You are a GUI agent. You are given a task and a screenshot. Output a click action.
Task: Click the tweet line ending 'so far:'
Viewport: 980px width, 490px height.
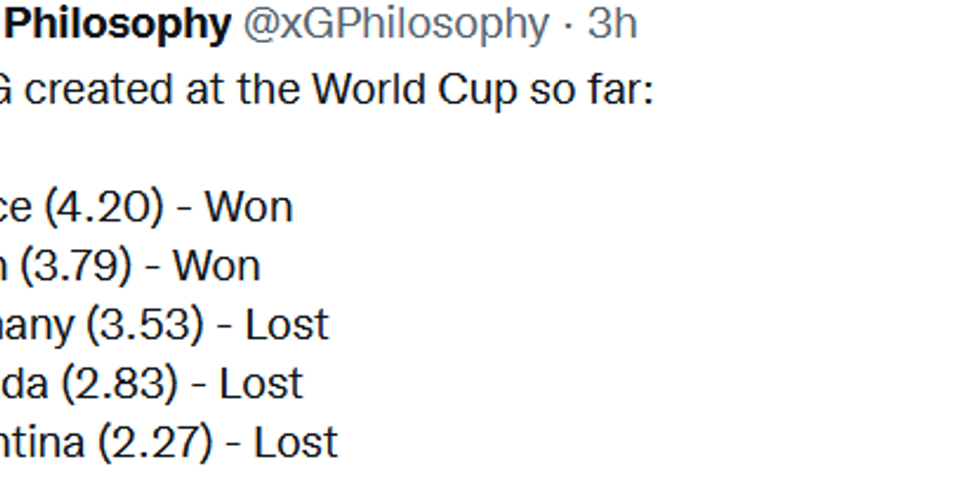coord(326,90)
